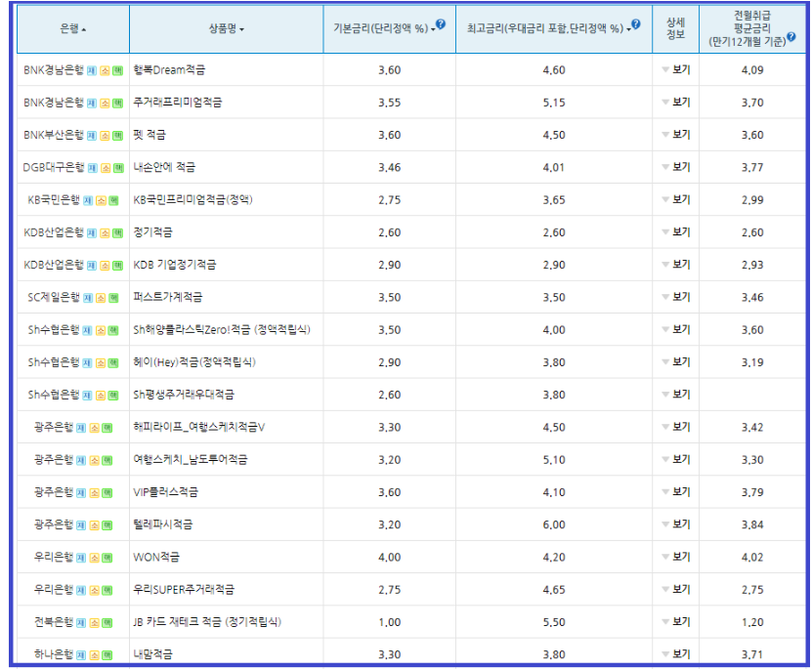Sort table by 상품명 column header
The height and width of the screenshot is (670, 812).
[x=226, y=29]
